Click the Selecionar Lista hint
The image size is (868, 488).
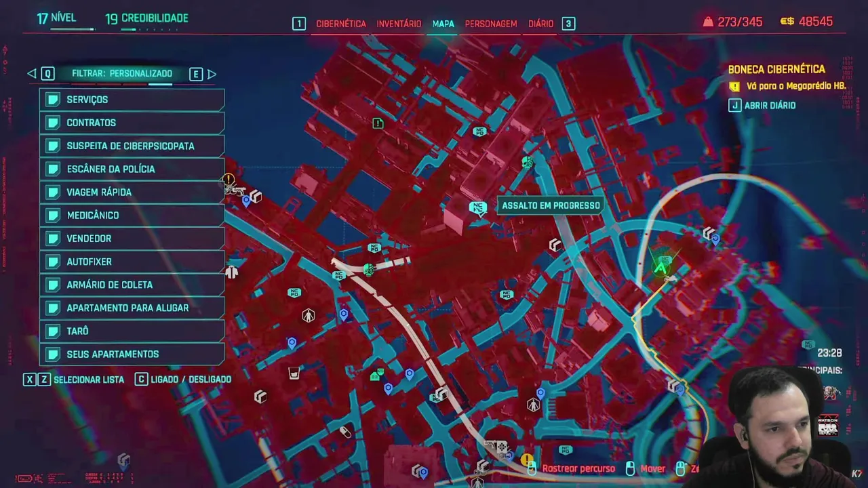point(74,380)
